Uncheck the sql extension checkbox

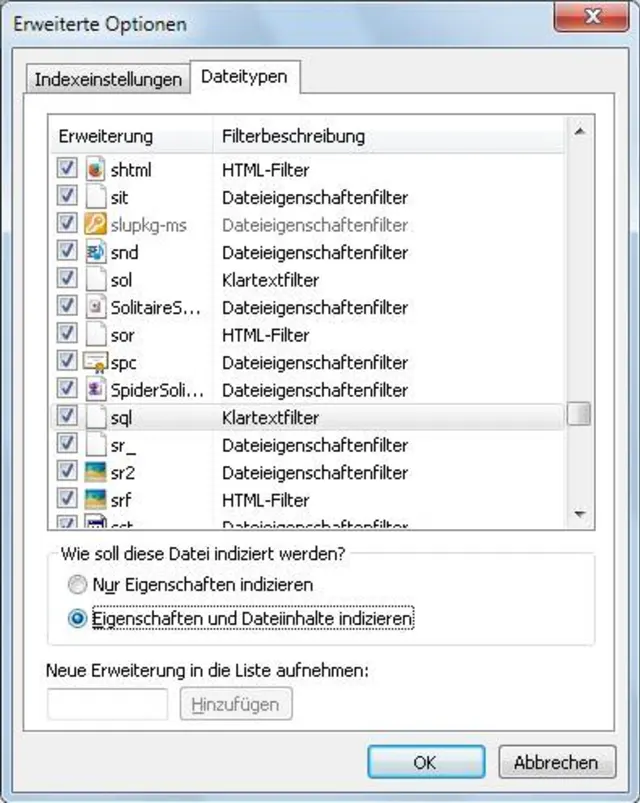(x=67, y=416)
